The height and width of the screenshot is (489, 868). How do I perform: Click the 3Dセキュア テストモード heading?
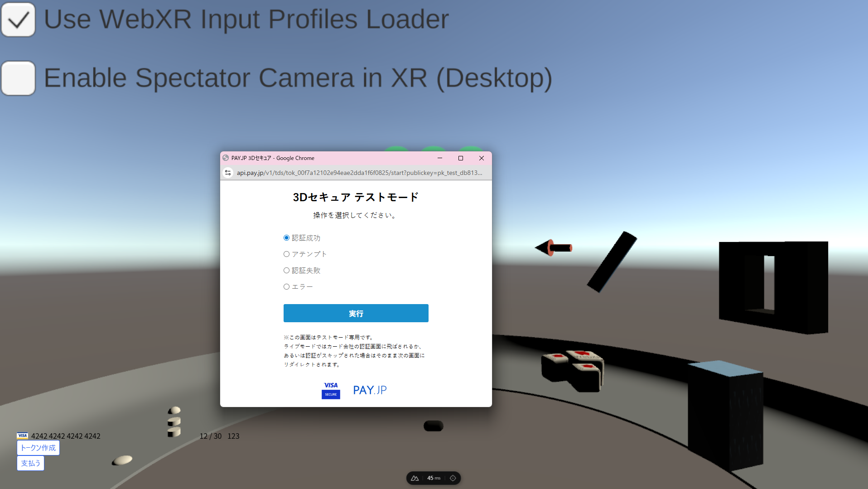click(x=356, y=197)
